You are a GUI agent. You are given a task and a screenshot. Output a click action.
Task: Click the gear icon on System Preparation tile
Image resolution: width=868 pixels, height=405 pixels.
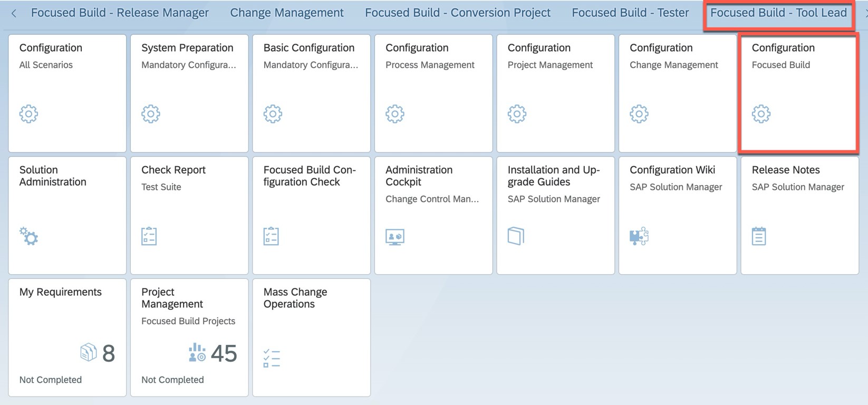click(x=151, y=114)
